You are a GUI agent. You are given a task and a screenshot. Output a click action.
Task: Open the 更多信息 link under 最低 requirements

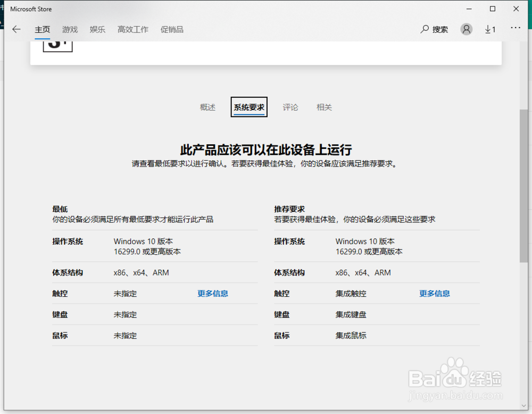coord(212,293)
